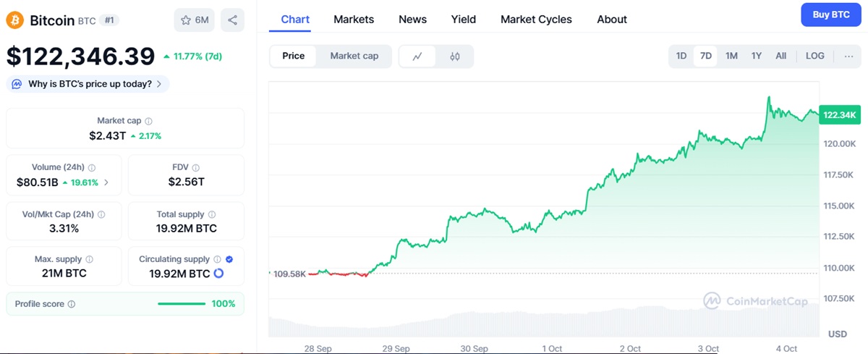868x354 pixels.
Task: Click the orange Bitcoin logo
Action: point(15,20)
